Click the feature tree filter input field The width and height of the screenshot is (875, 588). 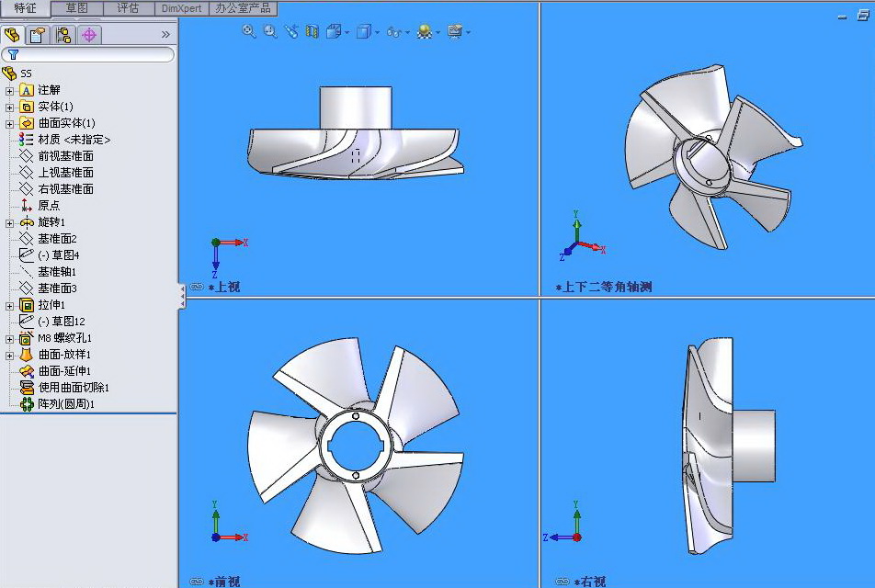[x=87, y=55]
